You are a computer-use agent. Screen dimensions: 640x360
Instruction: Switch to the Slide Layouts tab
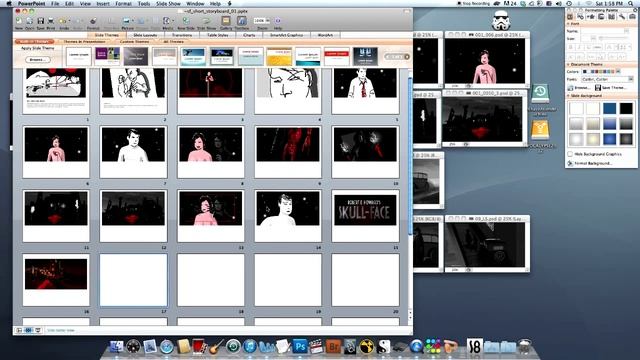click(145, 35)
